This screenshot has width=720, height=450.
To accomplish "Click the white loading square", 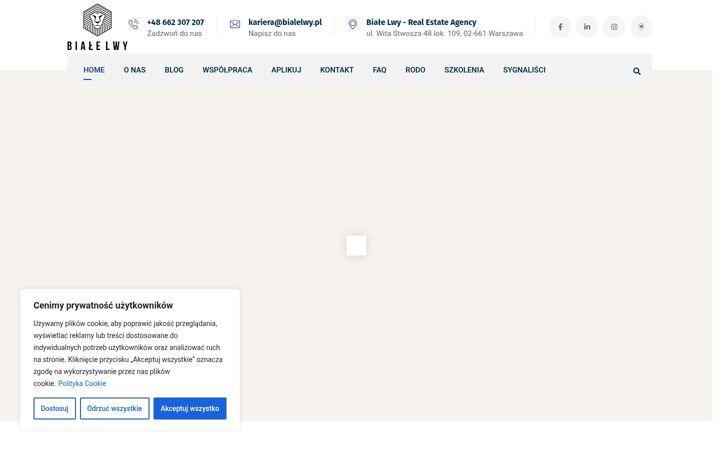I will coord(356,245).
